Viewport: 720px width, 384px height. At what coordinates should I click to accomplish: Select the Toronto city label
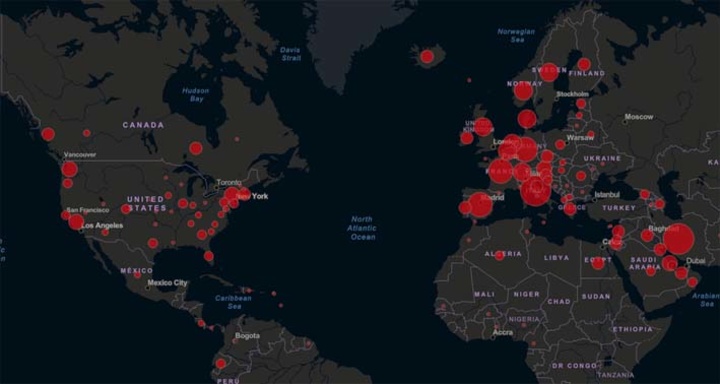point(229,182)
